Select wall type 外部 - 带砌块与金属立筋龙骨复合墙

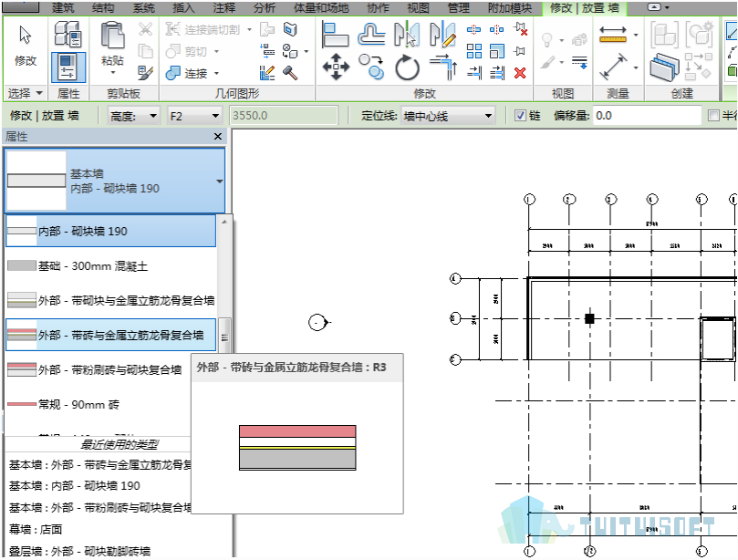[x=110, y=300]
